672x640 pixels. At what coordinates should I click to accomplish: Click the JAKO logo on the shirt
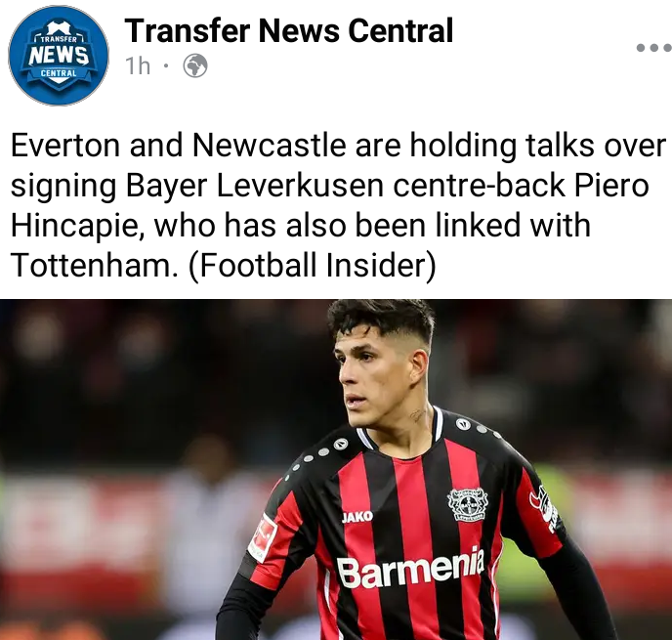(357, 517)
